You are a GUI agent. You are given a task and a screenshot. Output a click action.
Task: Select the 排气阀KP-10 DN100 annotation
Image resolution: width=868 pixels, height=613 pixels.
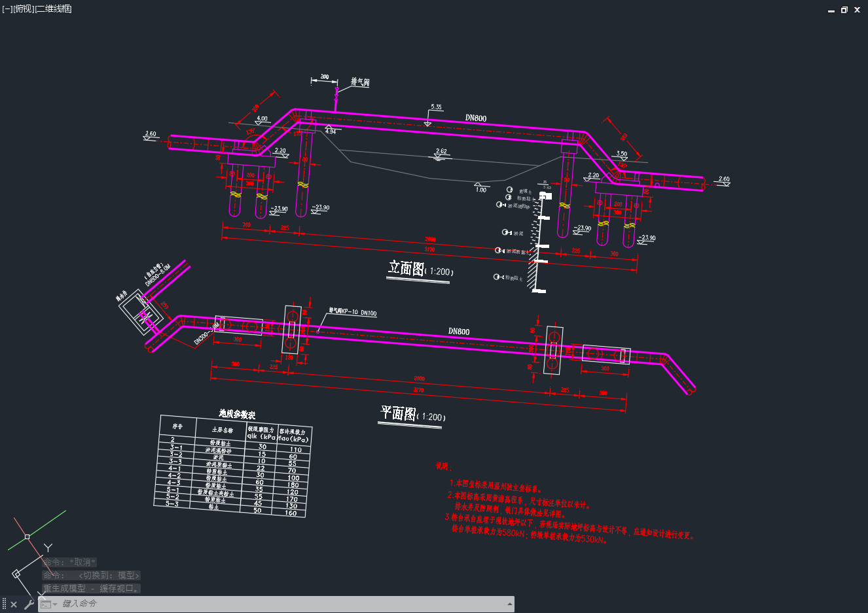[x=353, y=312]
